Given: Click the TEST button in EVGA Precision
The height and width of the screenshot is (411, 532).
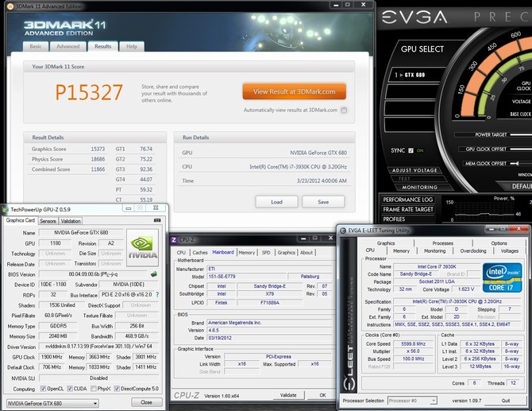Looking at the screenshot, I should pos(404,179).
